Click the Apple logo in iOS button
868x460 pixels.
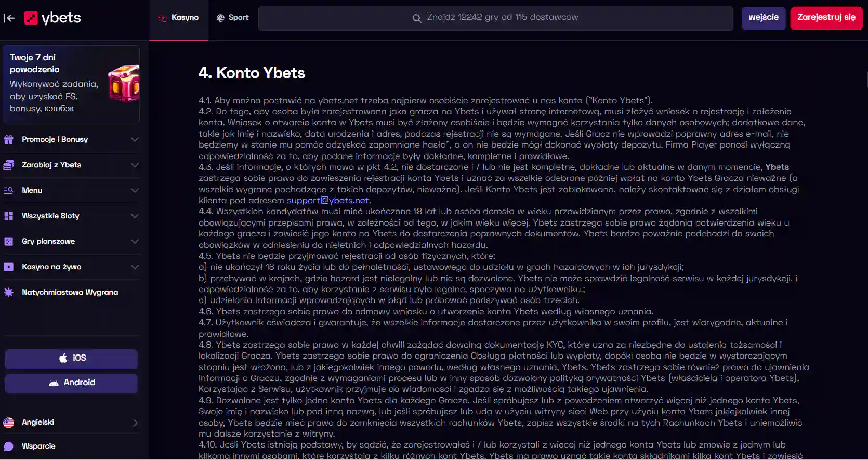[x=63, y=358]
